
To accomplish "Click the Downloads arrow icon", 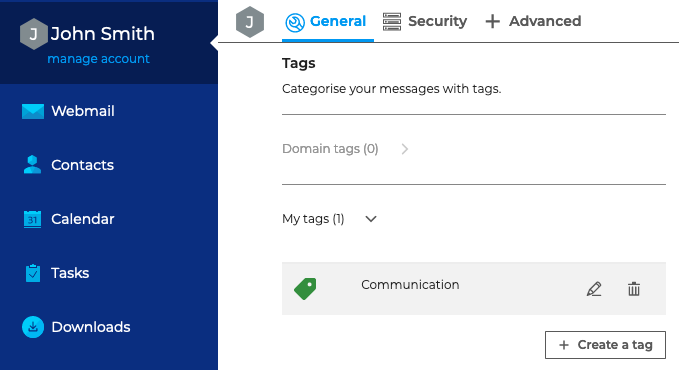I will pos(33,327).
